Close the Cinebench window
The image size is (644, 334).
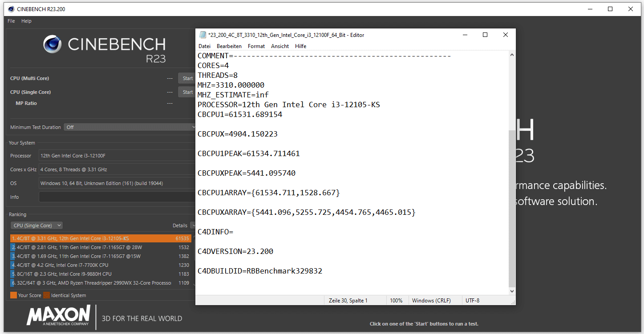[x=631, y=9]
